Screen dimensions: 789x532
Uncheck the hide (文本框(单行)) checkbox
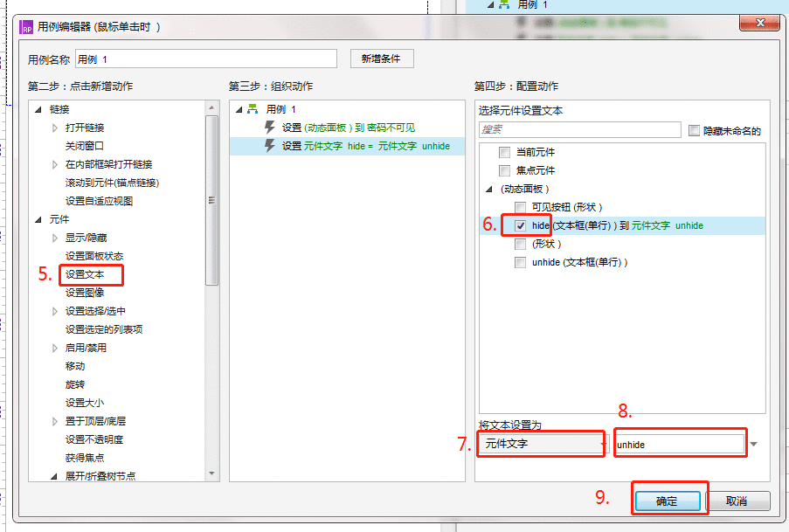pos(520,225)
